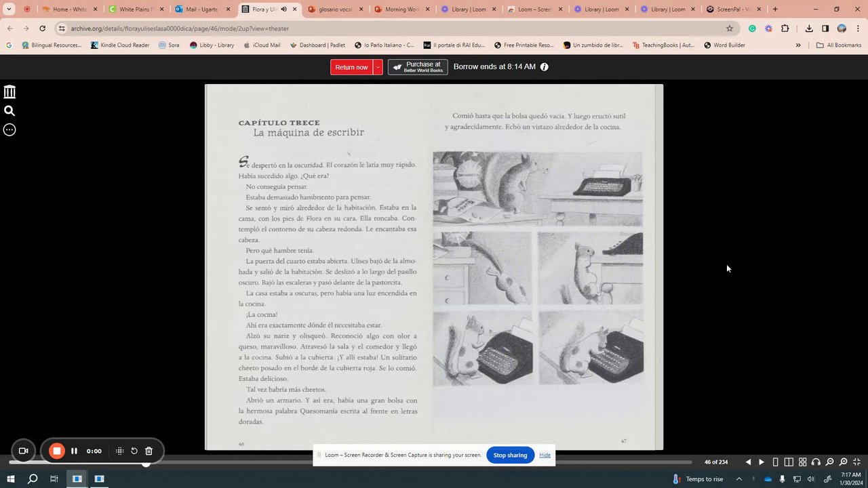Toggle the Loom camera bubble icon

23,451
